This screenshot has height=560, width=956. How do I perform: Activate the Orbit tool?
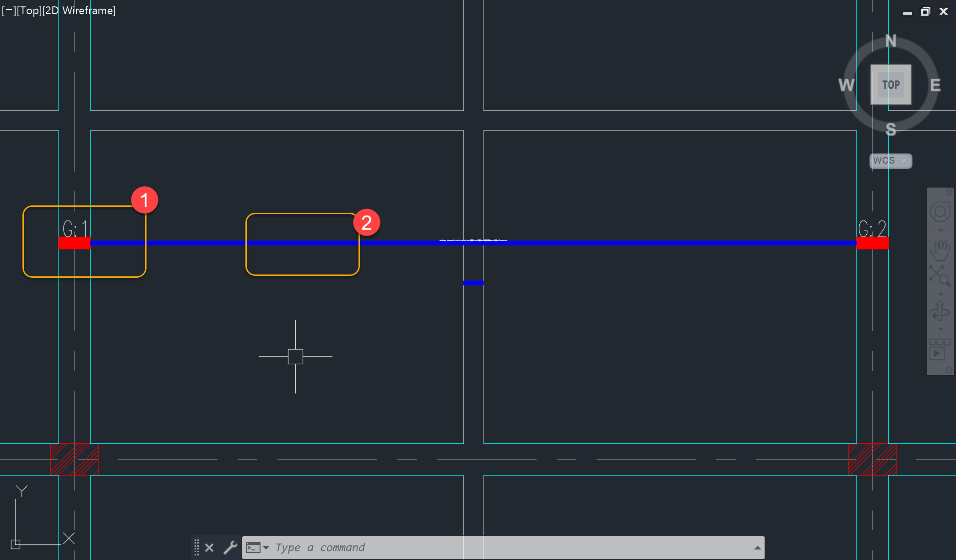point(940,311)
